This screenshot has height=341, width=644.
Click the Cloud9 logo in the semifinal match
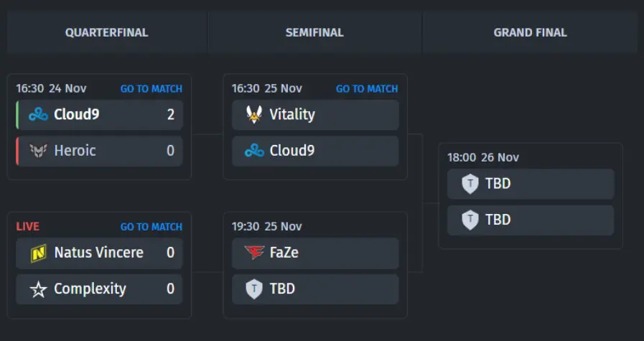(254, 151)
